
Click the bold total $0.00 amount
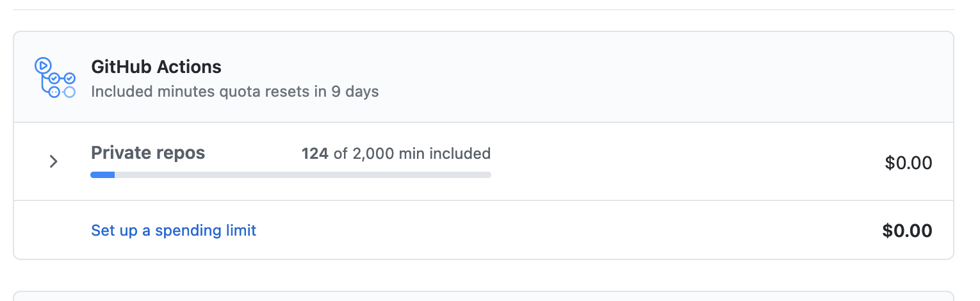point(907,231)
